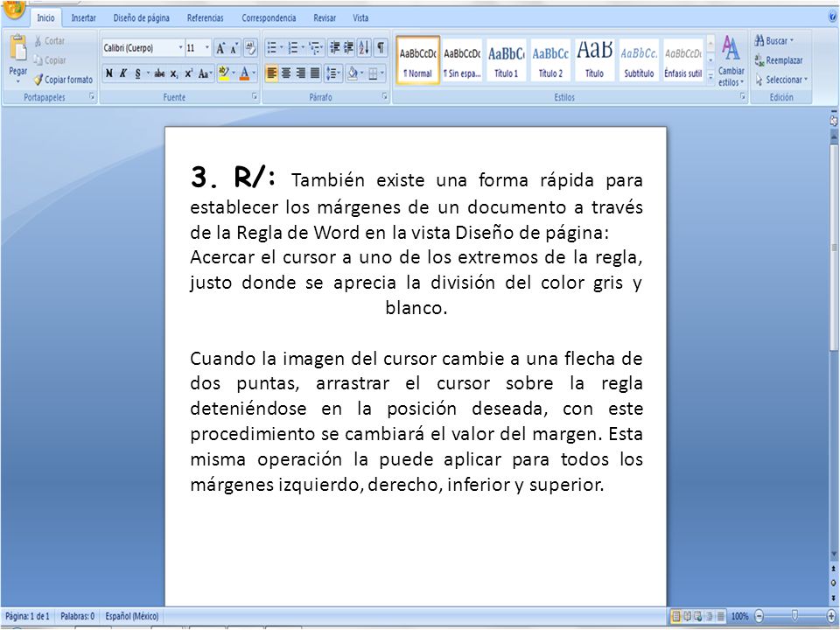This screenshot has height=630, width=840.
Task: Apply the Título 2 style
Action: point(550,60)
